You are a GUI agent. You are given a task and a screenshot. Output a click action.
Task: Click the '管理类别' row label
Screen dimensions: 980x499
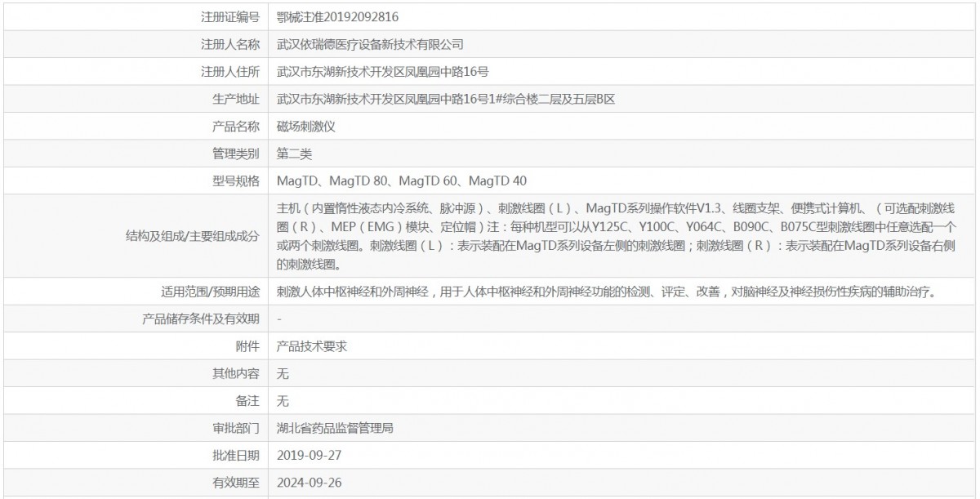236,154
